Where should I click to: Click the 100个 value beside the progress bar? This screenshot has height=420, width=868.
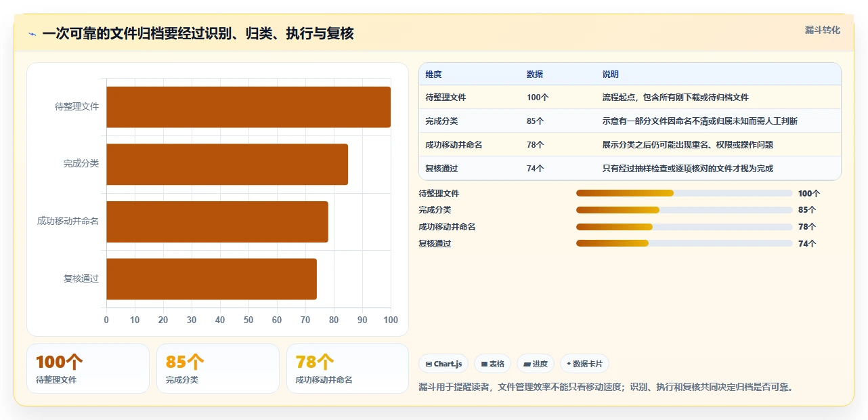(808, 194)
